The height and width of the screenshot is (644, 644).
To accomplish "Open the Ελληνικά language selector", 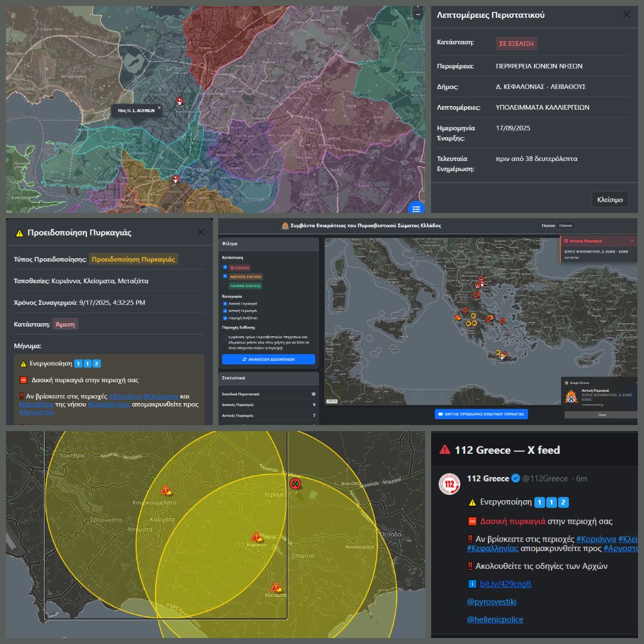I will click(x=565, y=225).
